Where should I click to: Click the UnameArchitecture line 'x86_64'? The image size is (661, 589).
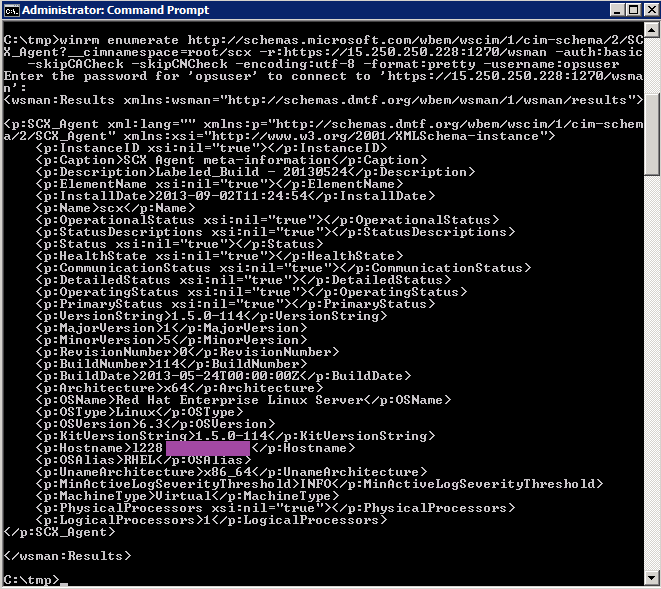pos(231,472)
